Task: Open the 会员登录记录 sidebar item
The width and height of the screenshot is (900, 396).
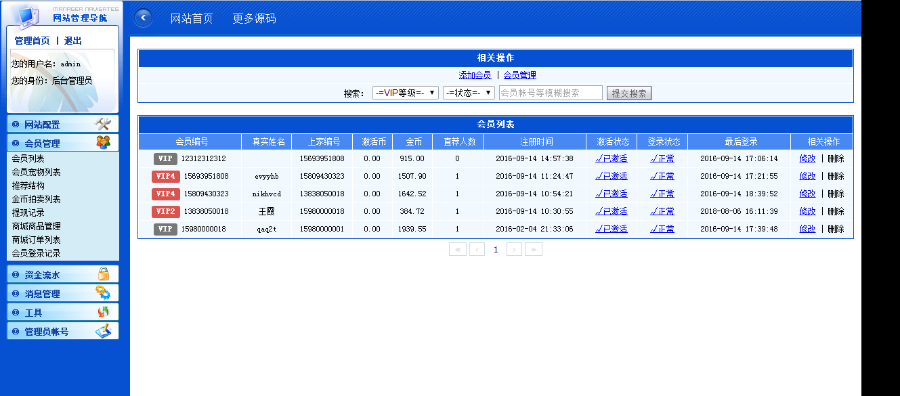Action: pos(36,253)
